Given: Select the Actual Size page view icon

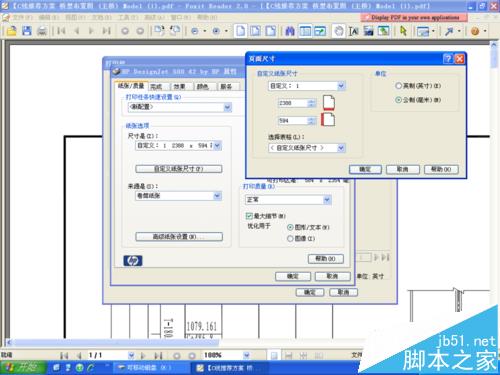Looking at the screenshot, I should 240,31.
